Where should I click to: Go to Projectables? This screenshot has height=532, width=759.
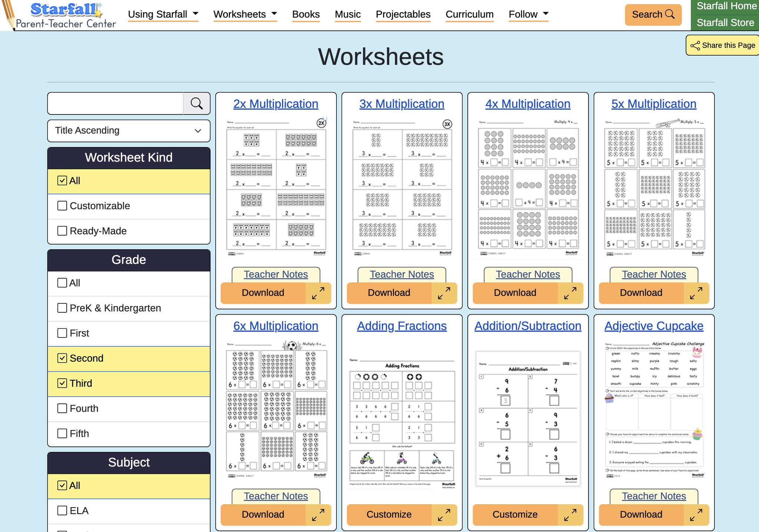coord(403,14)
